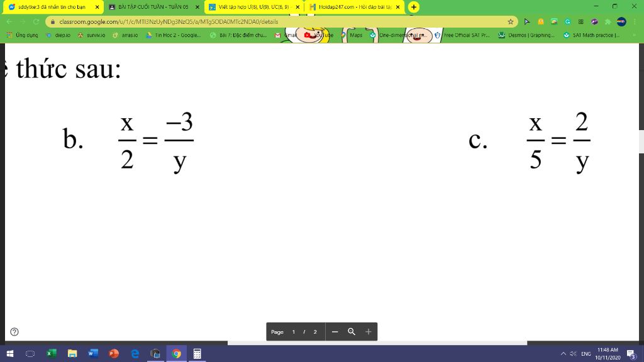Screen dimensions: 644x362
Task: Open Microsoft Edge from the taskbar
Action: pyautogui.click(x=135, y=353)
